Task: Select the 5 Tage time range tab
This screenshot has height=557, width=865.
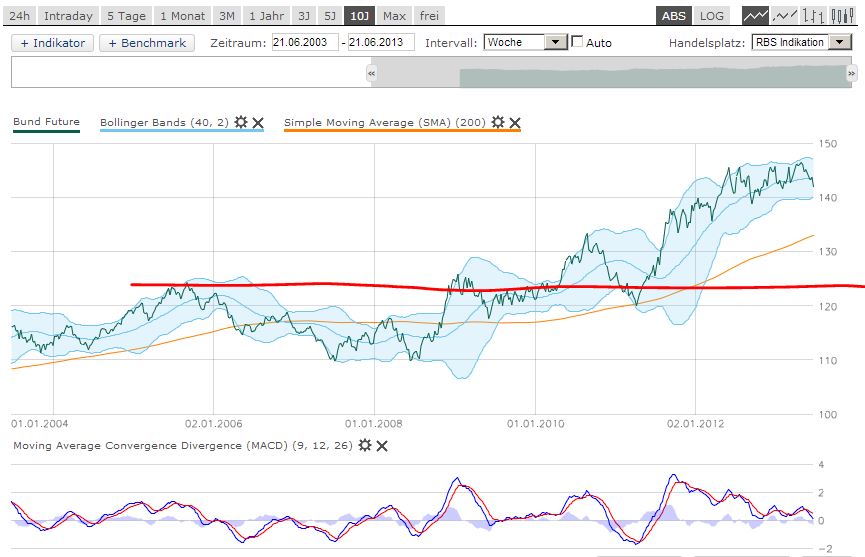Action: point(126,16)
